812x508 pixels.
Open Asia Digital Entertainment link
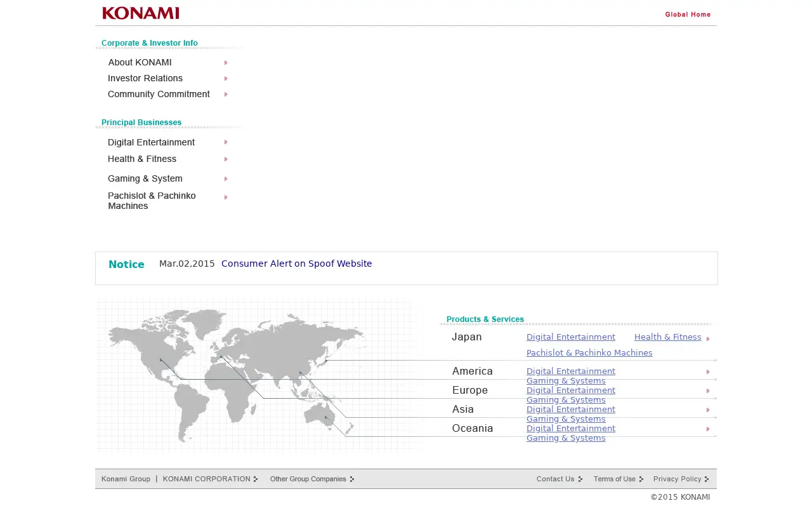tap(571, 410)
